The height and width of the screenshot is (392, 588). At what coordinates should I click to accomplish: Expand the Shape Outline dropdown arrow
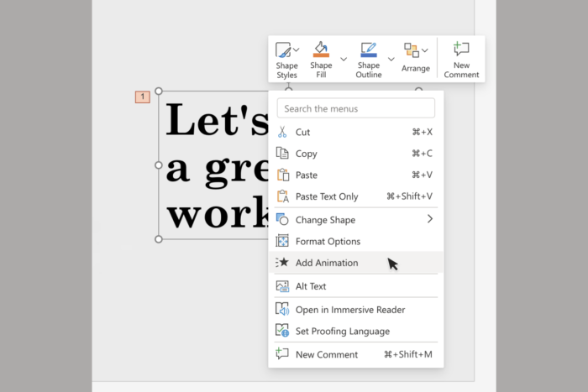[x=391, y=60]
